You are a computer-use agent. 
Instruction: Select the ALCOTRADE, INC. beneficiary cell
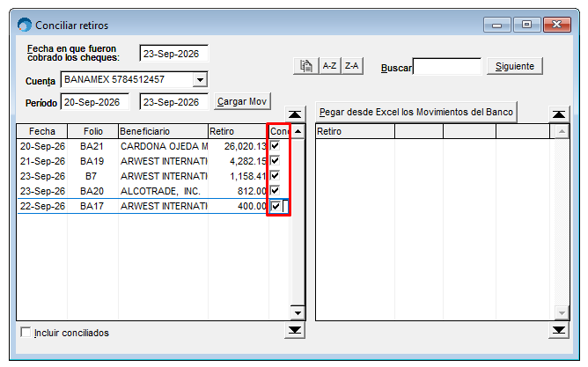160,191
